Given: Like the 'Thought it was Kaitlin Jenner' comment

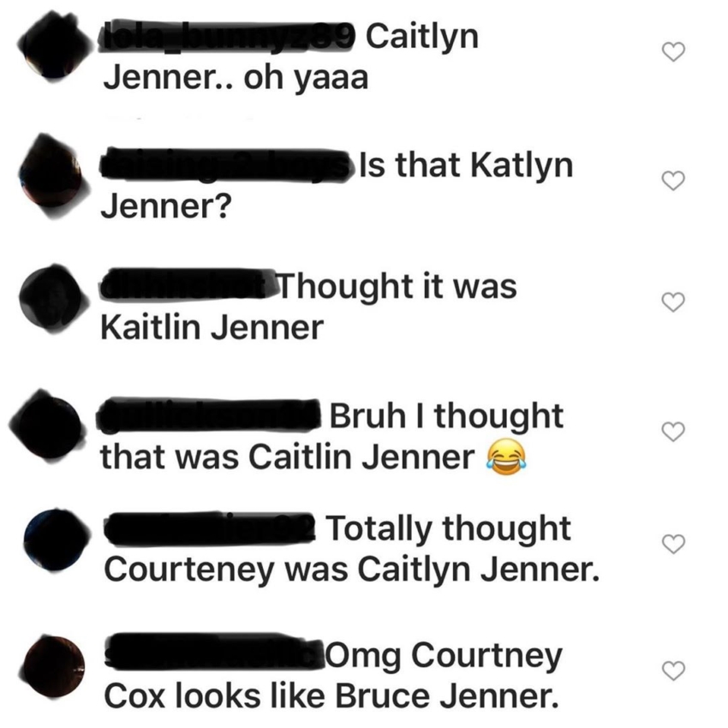Looking at the screenshot, I should click(x=673, y=302).
